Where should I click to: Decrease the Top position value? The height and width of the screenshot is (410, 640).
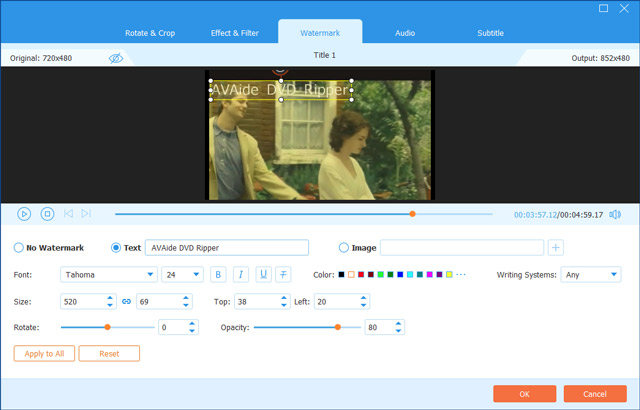(x=284, y=305)
